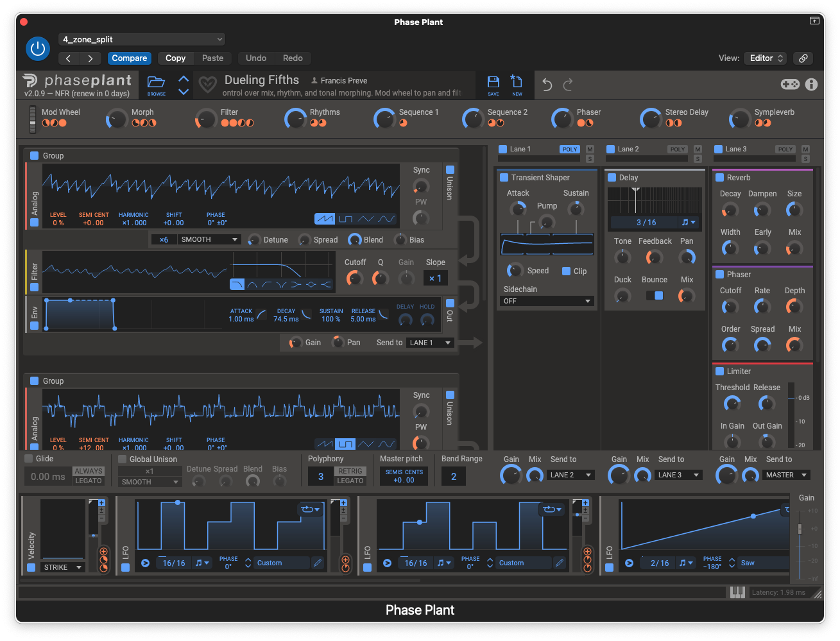Screen dimensions: 840x641
Task: Expand the Sidechain OFF dropdown
Action: point(547,301)
